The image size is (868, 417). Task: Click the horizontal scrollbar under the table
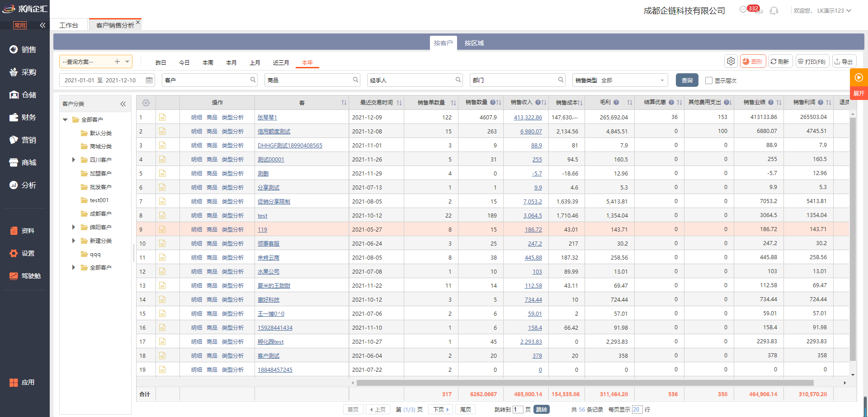(585, 383)
